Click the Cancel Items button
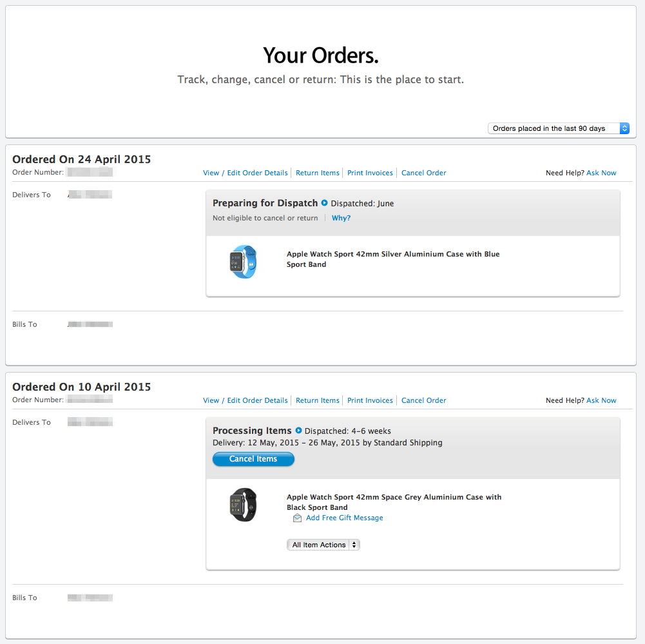This screenshot has width=645, height=644. [253, 459]
